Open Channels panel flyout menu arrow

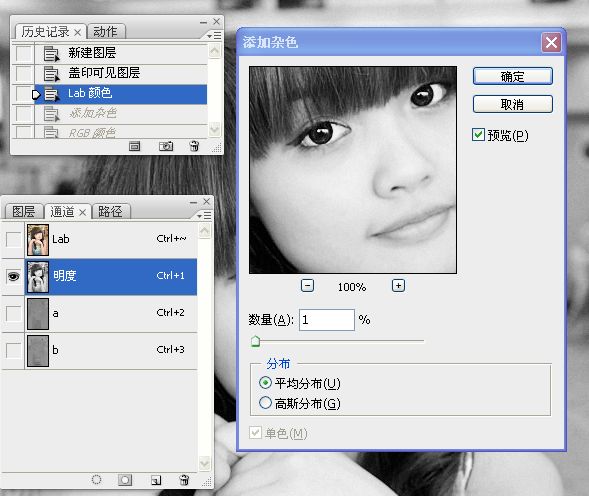204,216
